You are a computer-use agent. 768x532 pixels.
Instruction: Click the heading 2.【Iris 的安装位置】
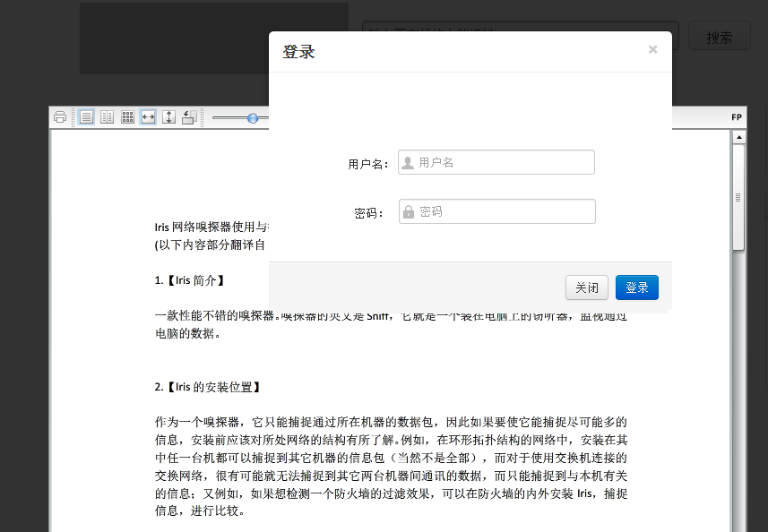[207, 387]
